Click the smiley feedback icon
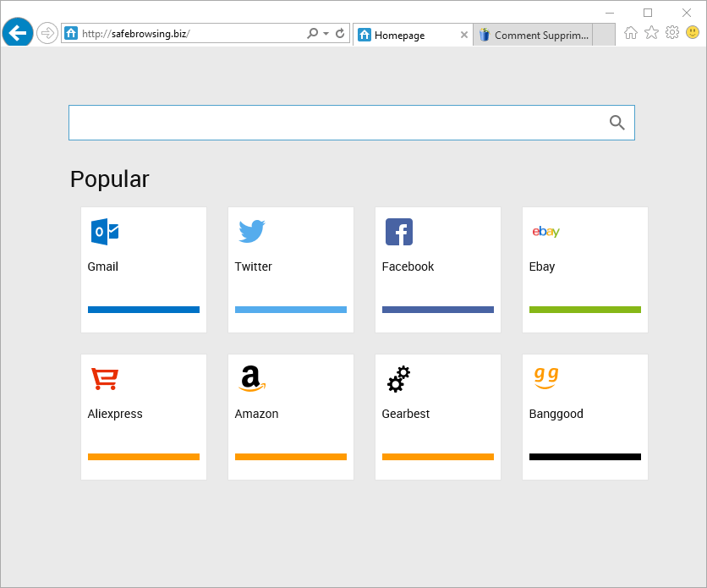This screenshot has width=707, height=588. point(693,32)
